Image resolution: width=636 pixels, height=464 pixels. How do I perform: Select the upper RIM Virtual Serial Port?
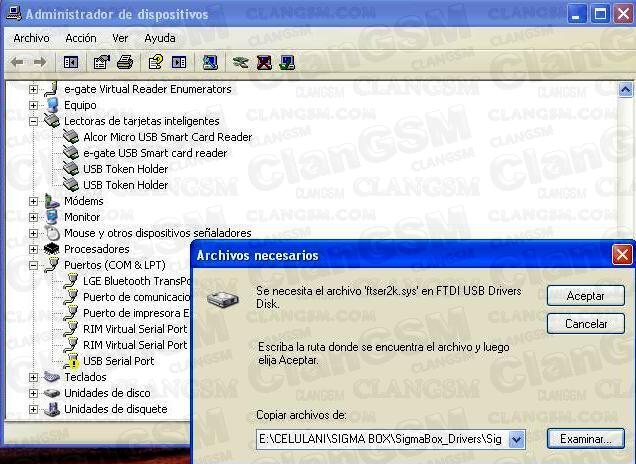click(135, 329)
